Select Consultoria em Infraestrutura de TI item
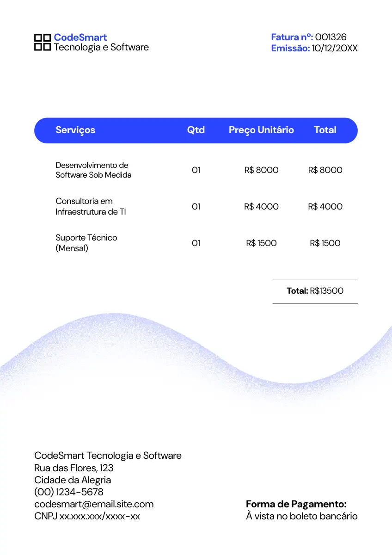 [91, 206]
